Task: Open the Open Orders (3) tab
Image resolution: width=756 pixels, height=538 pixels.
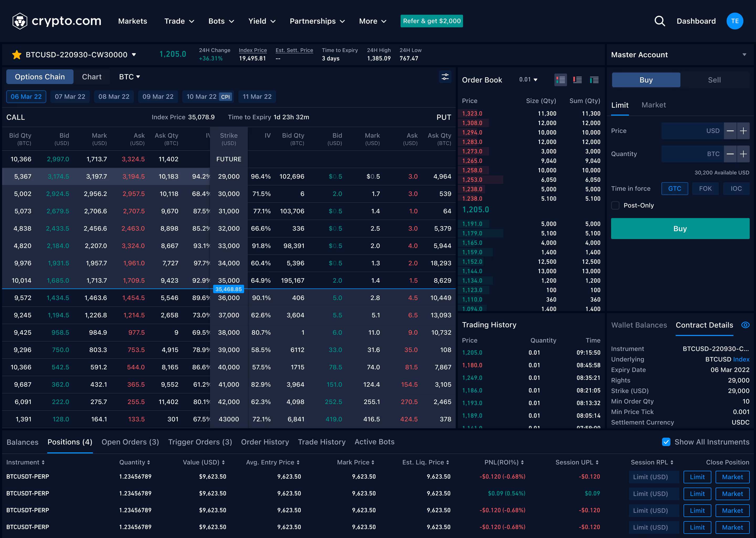Action: tap(130, 442)
